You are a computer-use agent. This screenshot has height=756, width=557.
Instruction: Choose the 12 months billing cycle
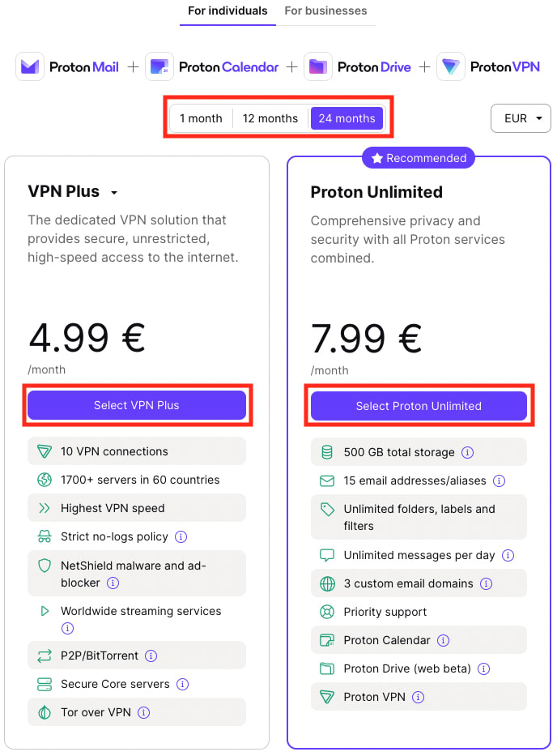[x=270, y=118]
